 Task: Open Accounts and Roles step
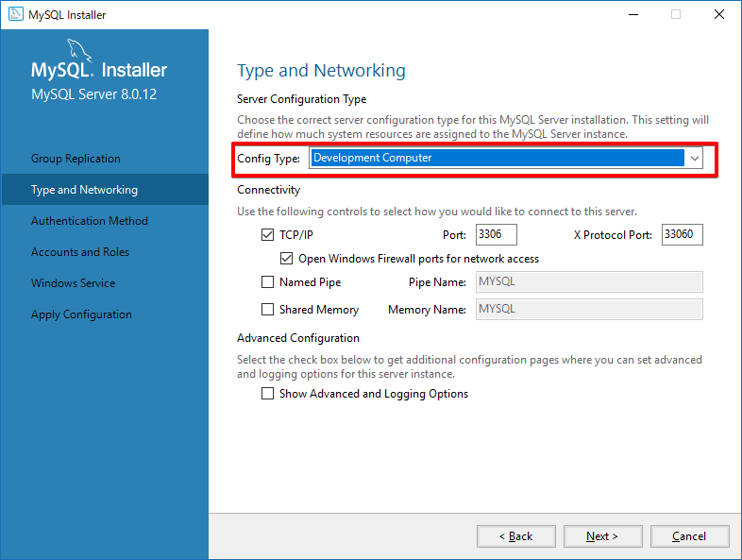[x=79, y=252]
